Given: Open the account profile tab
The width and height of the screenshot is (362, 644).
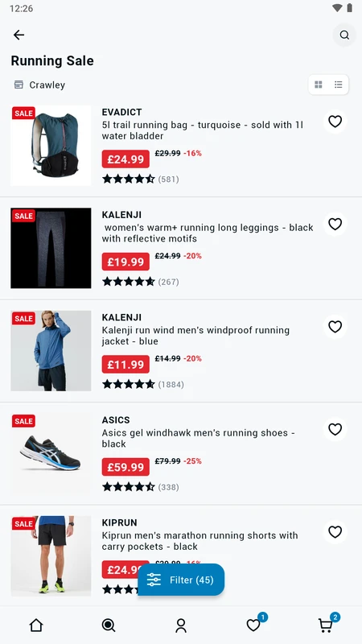Looking at the screenshot, I should point(181,625).
